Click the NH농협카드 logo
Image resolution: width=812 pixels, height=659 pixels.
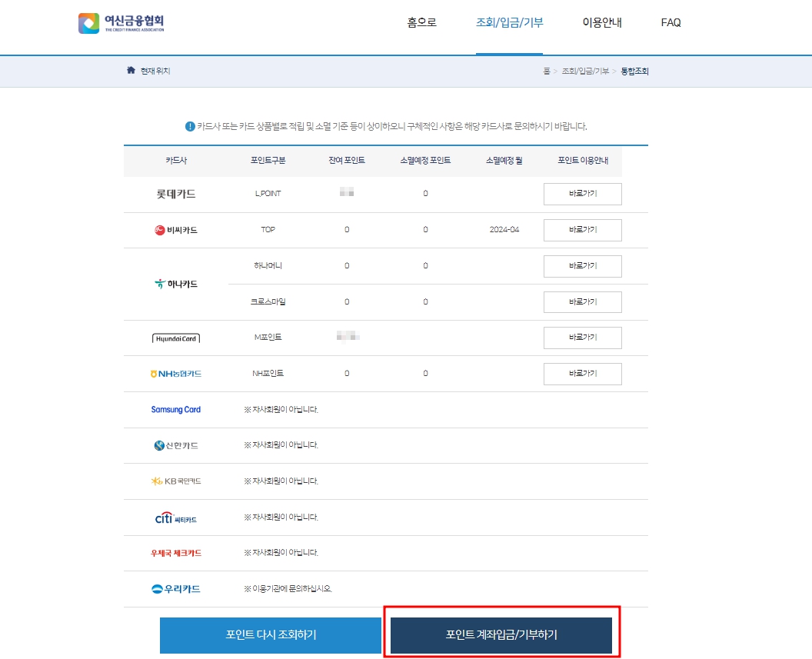pos(176,374)
